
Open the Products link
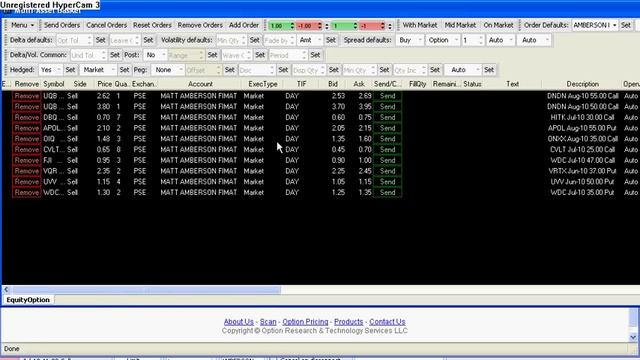348,322
